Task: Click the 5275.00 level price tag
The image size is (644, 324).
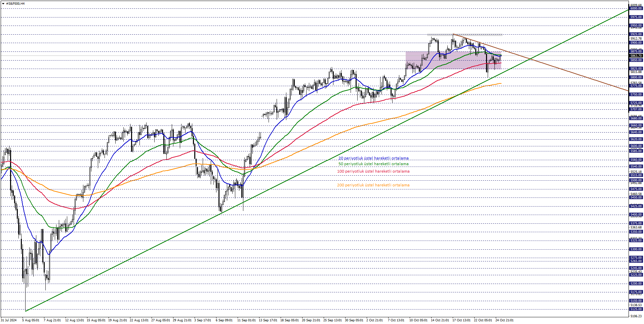Action: coord(636,258)
